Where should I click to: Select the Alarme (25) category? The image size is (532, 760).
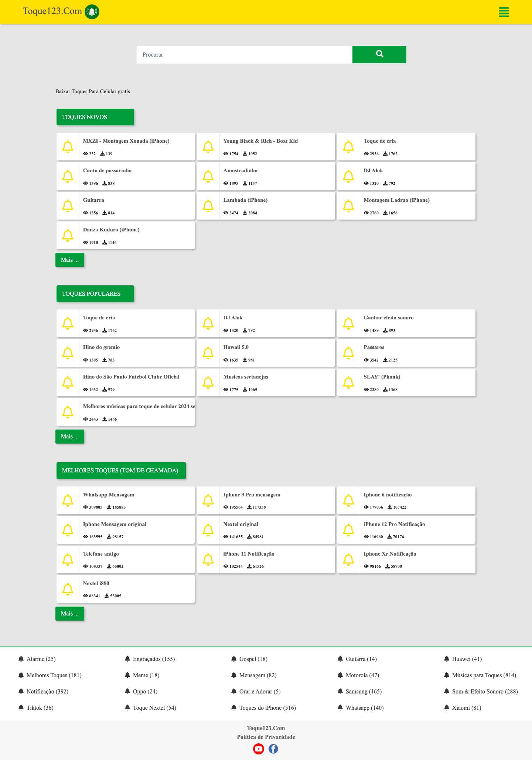pyautogui.click(x=41, y=659)
